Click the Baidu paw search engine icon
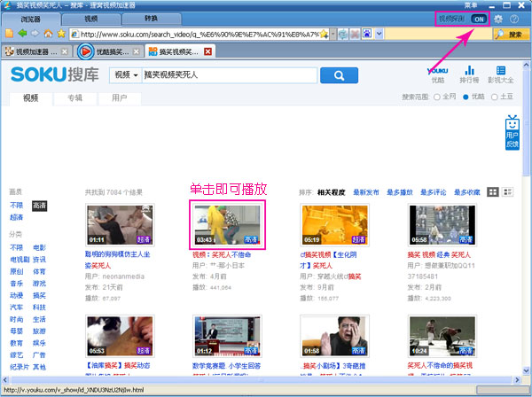The image size is (532, 397). pos(367,34)
